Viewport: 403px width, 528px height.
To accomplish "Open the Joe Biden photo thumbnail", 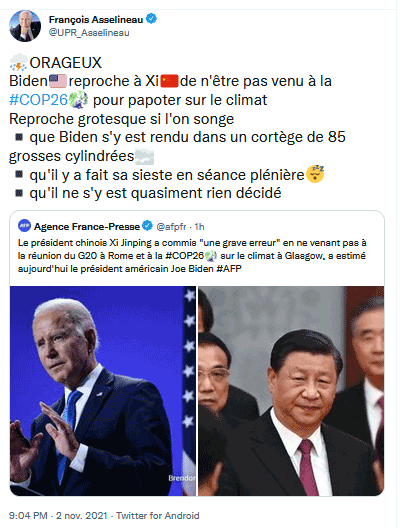I will point(103,391).
